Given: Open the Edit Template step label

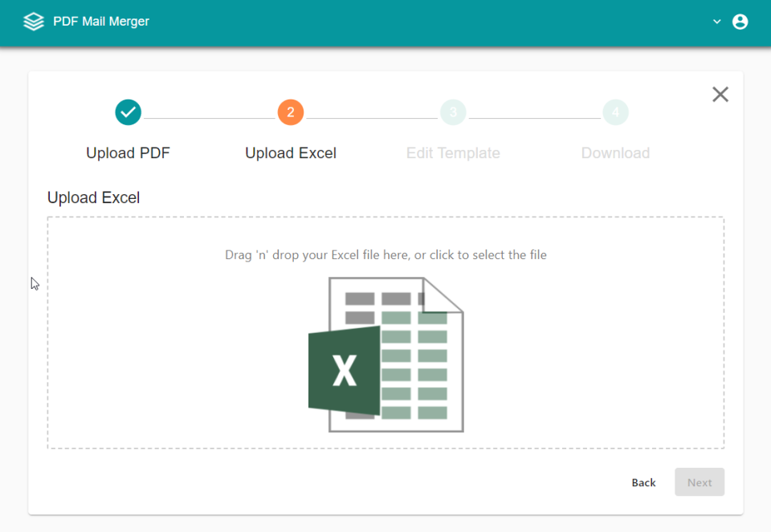Looking at the screenshot, I should tap(453, 152).
